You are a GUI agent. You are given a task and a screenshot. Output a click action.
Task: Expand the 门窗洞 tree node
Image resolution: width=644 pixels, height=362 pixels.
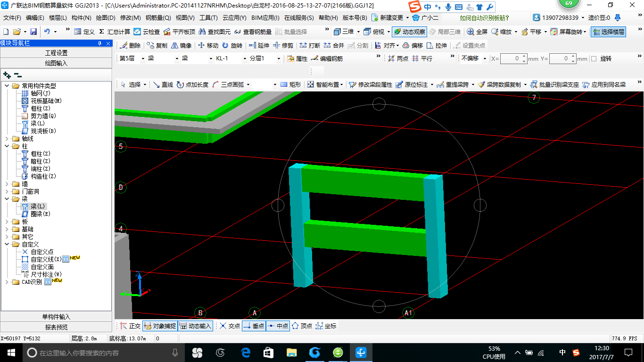tap(7, 191)
